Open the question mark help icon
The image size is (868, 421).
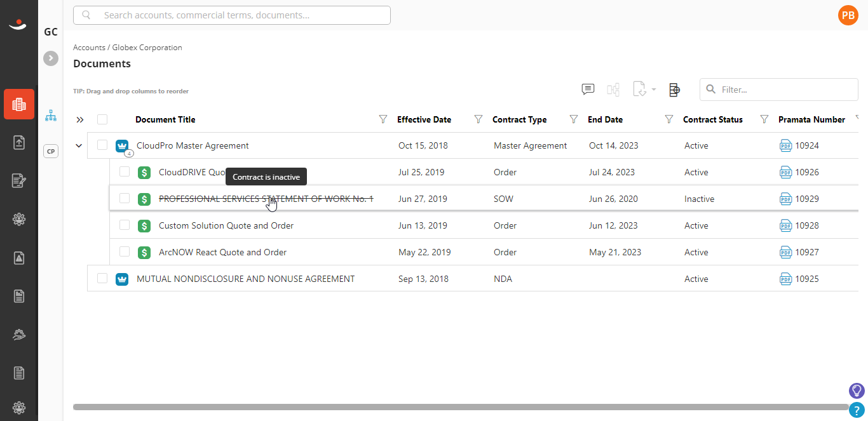(x=857, y=410)
